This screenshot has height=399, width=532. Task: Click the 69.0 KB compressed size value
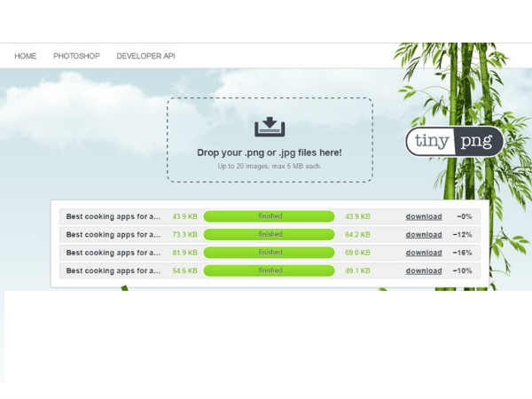coord(357,253)
